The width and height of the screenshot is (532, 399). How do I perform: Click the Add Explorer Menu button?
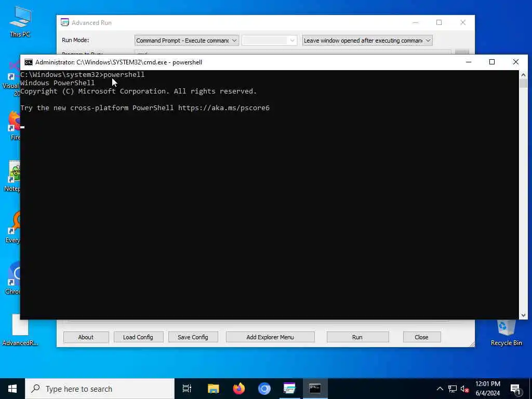pyautogui.click(x=270, y=337)
